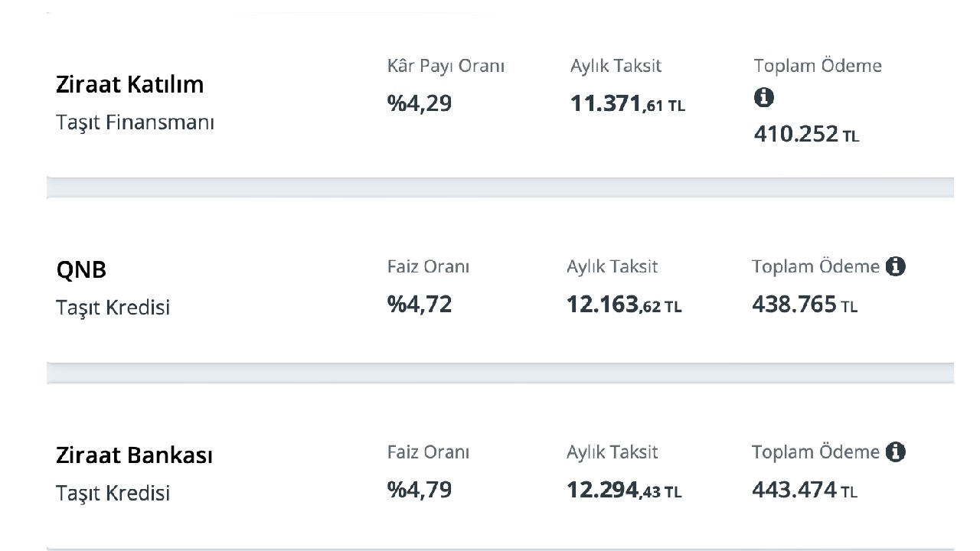980x551 pixels.
Task: Click the Kâr Payı Oranı label
Action: (446, 66)
